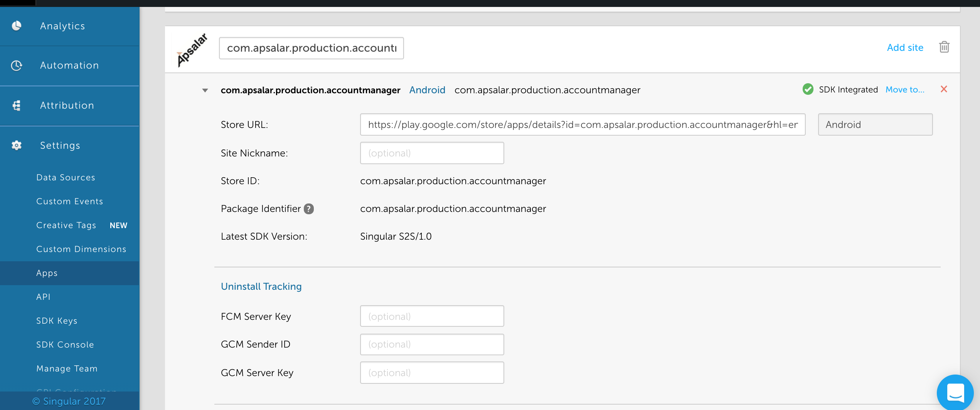Collapse the accountmanager site details
980x410 pixels.
click(x=205, y=91)
